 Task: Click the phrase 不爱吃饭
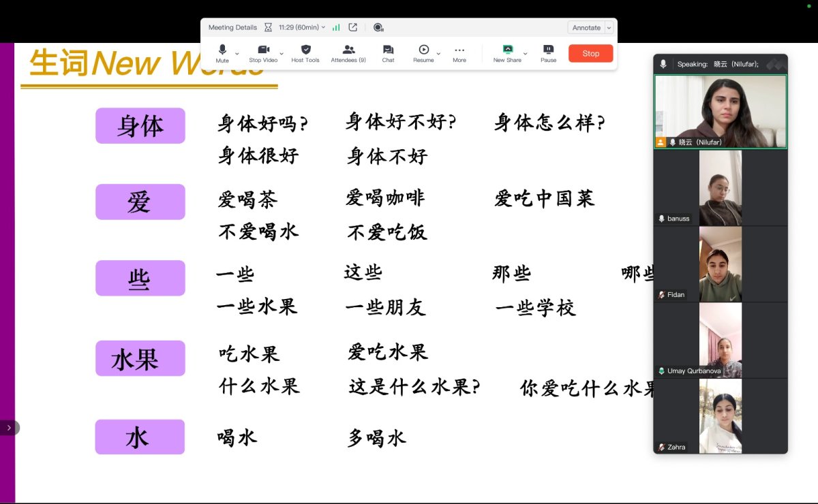tap(387, 233)
